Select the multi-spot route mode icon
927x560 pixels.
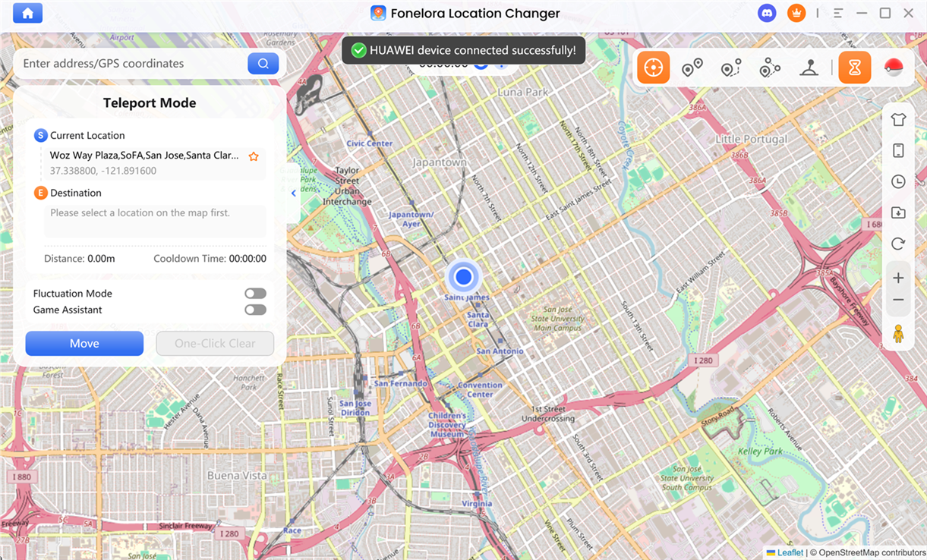[770, 68]
